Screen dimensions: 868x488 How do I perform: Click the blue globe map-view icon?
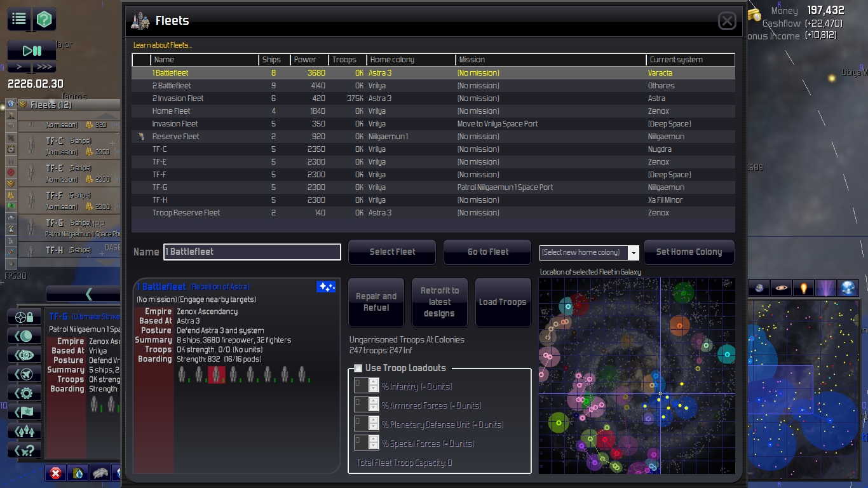pyautogui.click(x=848, y=288)
